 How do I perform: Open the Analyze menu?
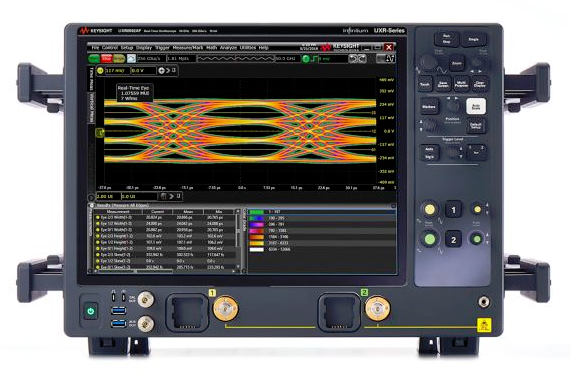228,48
